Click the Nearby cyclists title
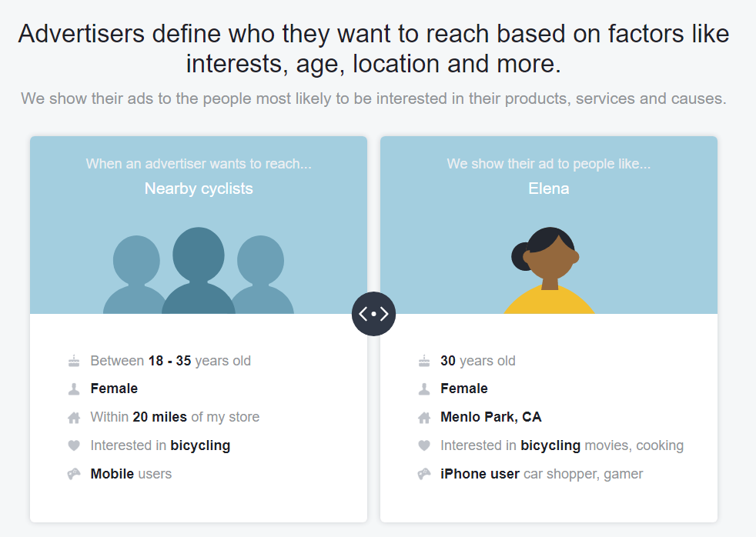The height and width of the screenshot is (537, 756). (199, 188)
